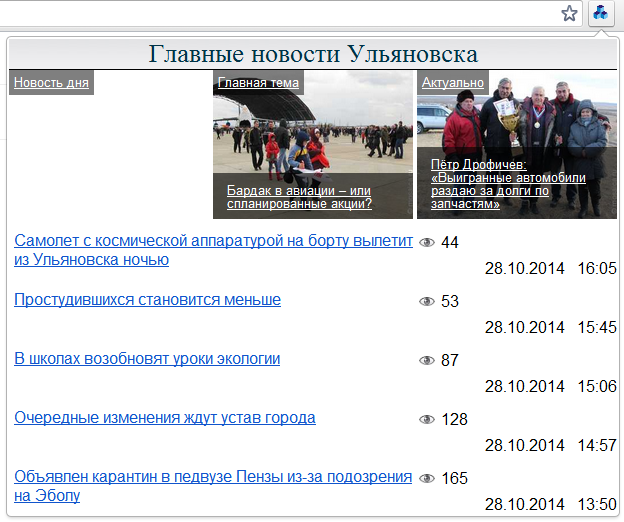624x522 pixels.
Task: Click the timestamp '28.10.2014 13:50'
Action: tap(551, 504)
